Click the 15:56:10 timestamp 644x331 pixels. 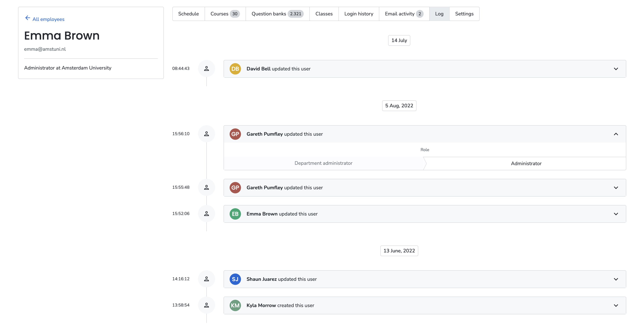pyautogui.click(x=181, y=134)
